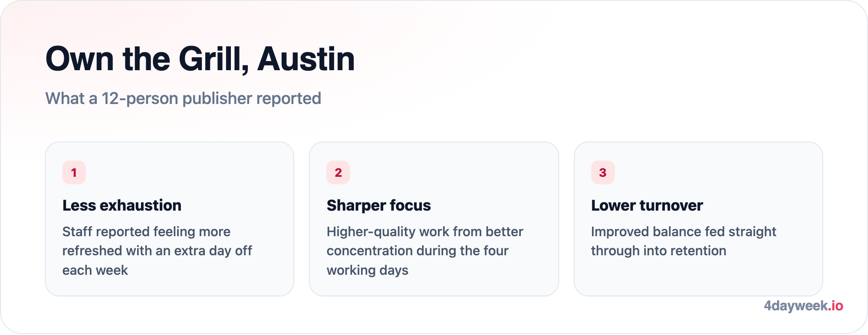Screen dimensions: 868x335
Task: Click the number 3 badge
Action: pyautogui.click(x=603, y=172)
